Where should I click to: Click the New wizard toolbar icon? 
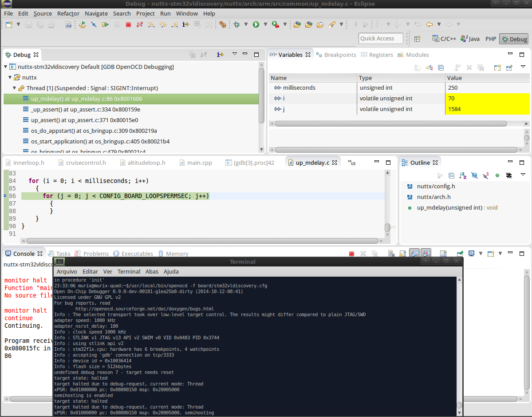point(9,24)
